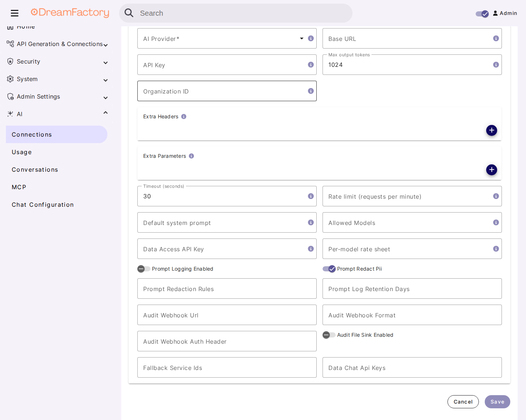Show info for Default system prompt
Viewport: 526px width, 420px height.
click(311, 222)
